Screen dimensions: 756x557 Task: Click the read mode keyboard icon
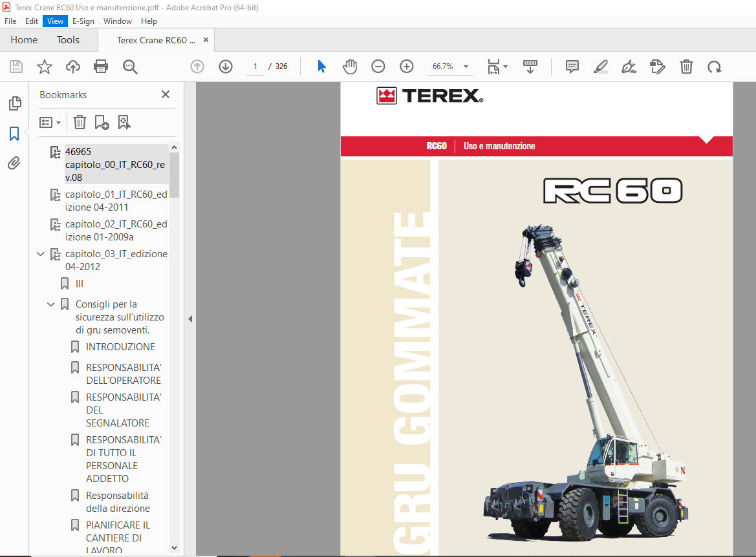[x=530, y=67]
